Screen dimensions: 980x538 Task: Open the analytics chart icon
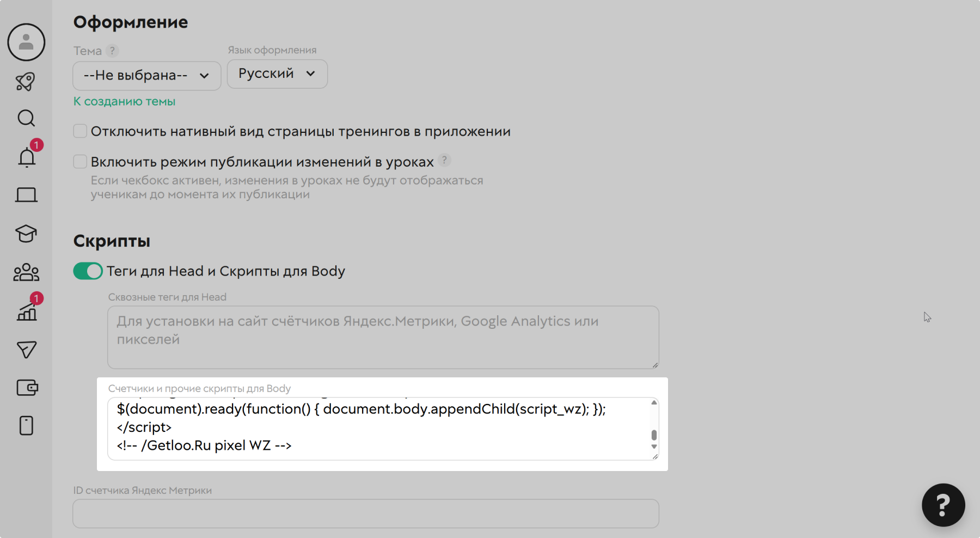click(27, 312)
